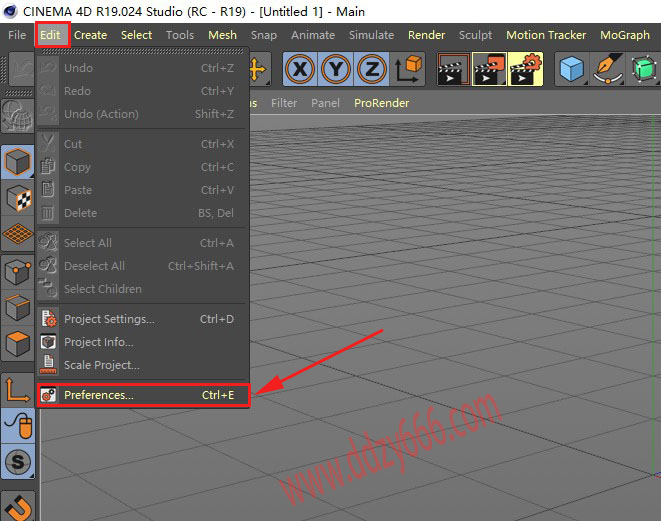Screen dimensions: 661x521
Task: Switch to Polygons mode
Action: 17,344
